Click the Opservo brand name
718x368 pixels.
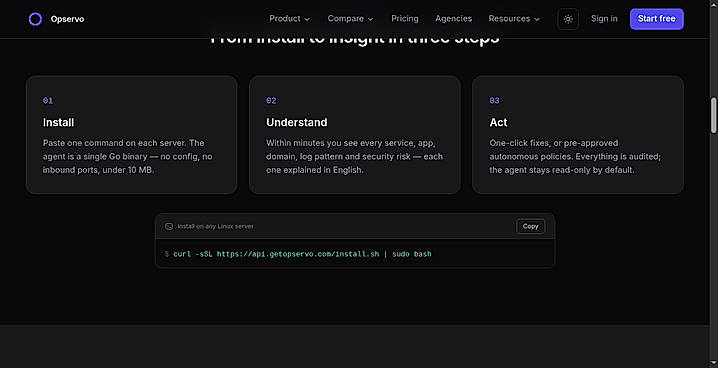[x=67, y=19]
